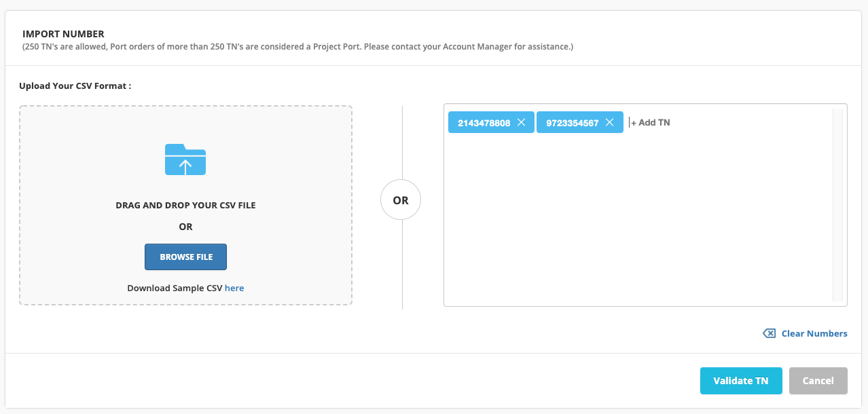Select the 2143478808 tag label
The height and width of the screenshot is (414, 868).
click(484, 123)
